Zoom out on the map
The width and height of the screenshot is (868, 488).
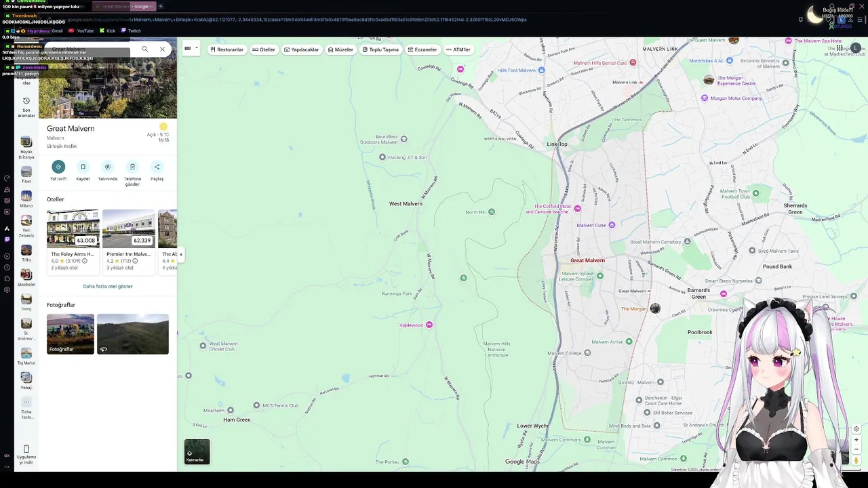coord(856,449)
